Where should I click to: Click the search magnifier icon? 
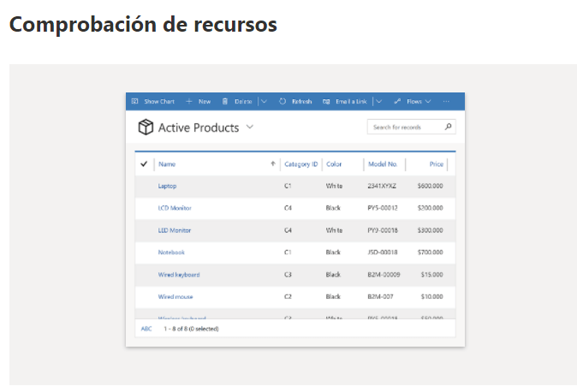[448, 127]
